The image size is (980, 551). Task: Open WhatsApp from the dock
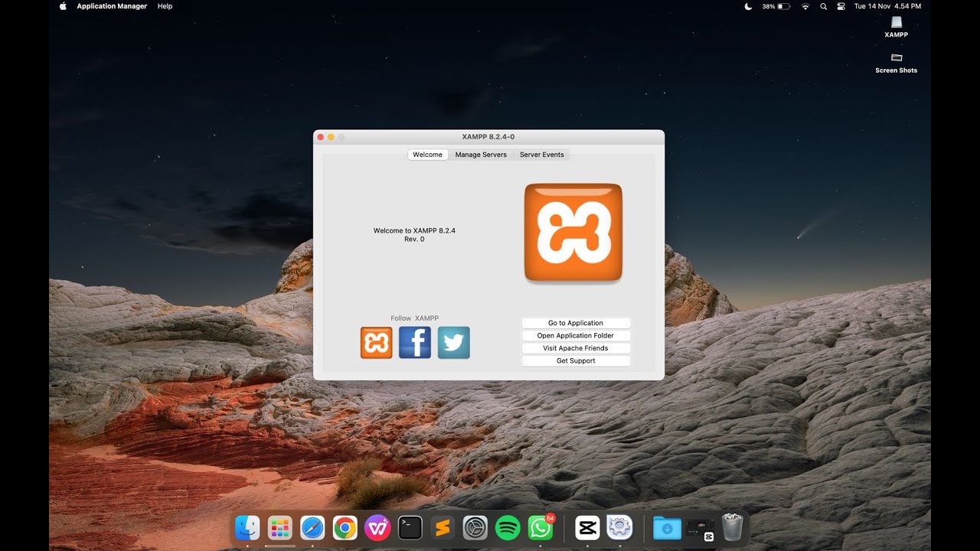tap(541, 527)
